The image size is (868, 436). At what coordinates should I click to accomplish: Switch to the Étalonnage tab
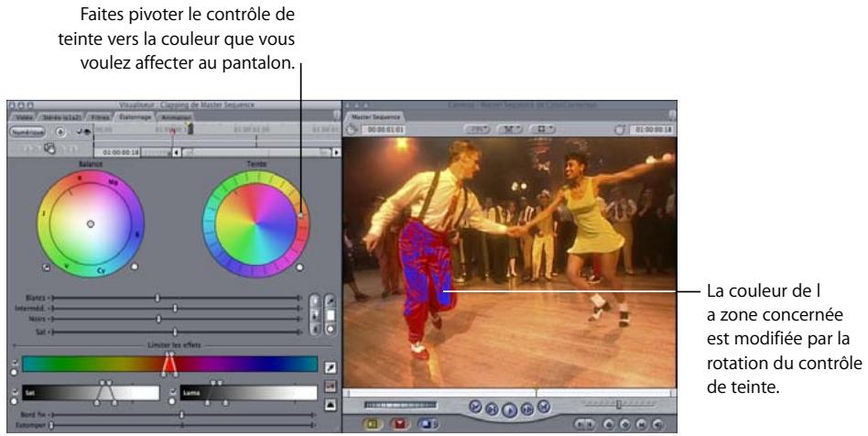tap(136, 117)
